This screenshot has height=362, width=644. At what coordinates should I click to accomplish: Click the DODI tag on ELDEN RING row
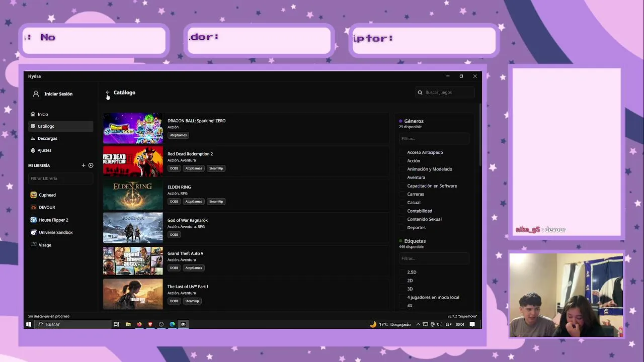tap(174, 202)
